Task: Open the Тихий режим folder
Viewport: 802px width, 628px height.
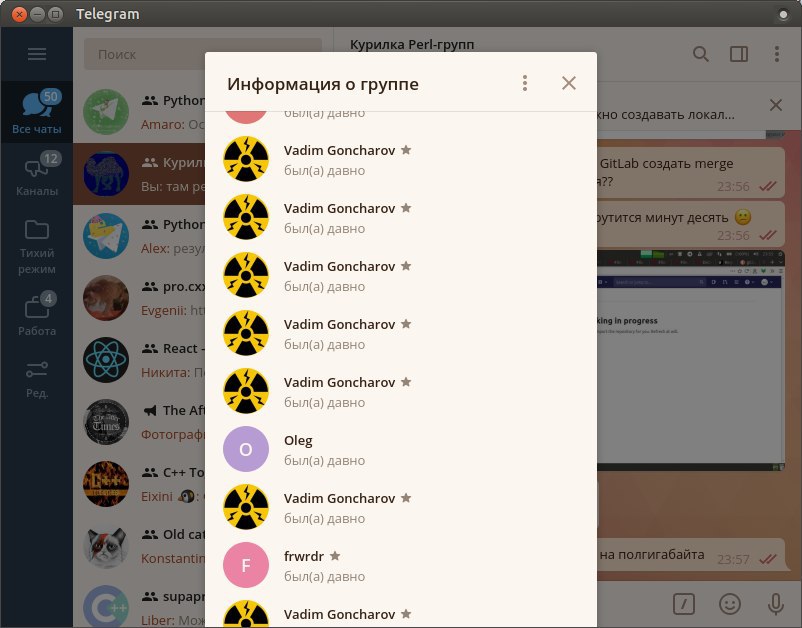Action: [x=37, y=246]
